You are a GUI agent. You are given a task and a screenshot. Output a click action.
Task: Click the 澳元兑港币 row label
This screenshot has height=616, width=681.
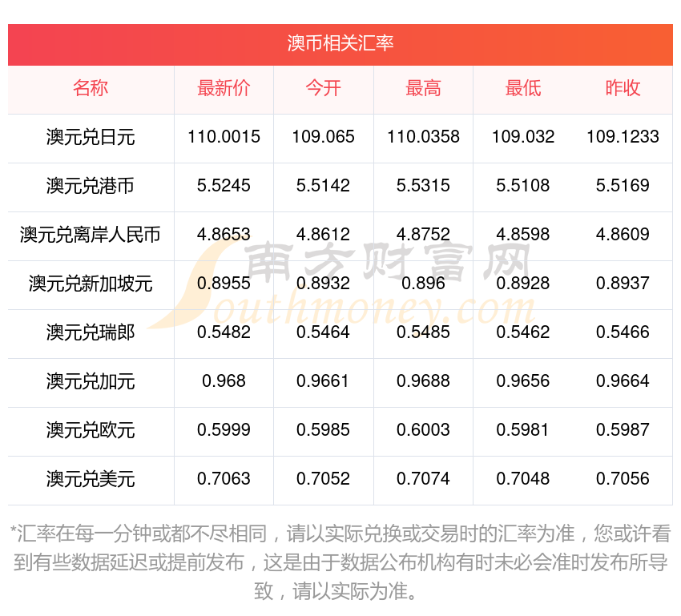[x=91, y=187]
